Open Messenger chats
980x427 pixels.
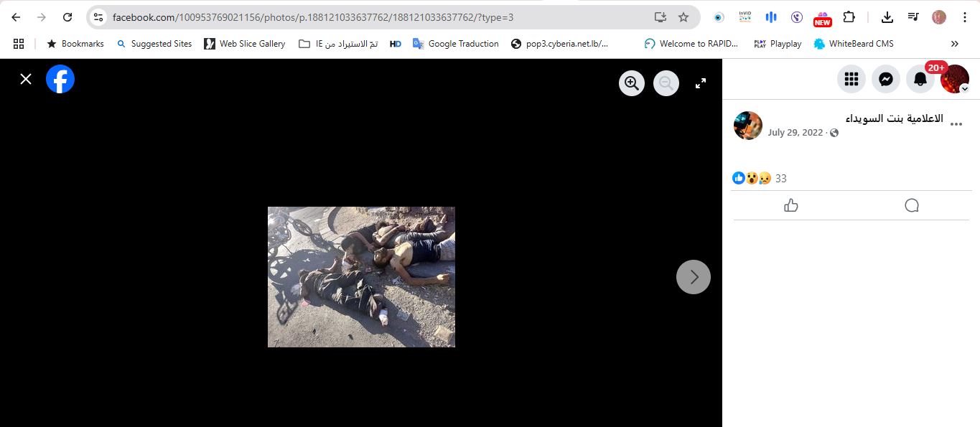[886, 79]
